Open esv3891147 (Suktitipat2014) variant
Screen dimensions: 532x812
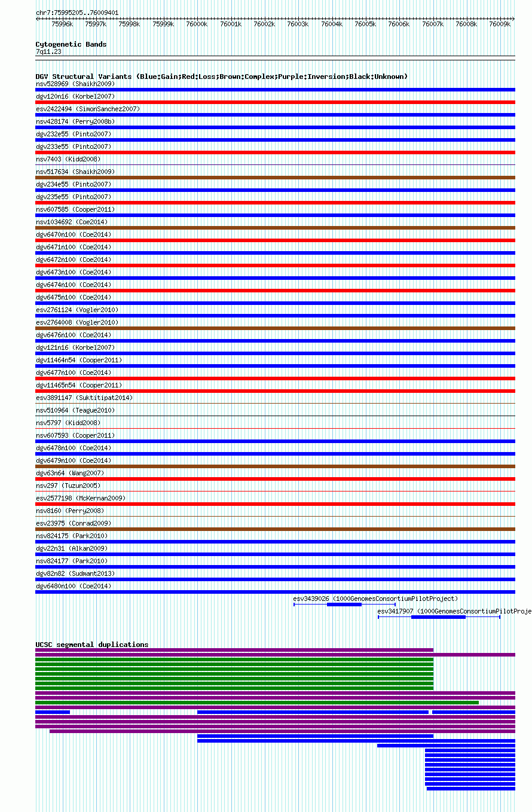click(x=84, y=398)
